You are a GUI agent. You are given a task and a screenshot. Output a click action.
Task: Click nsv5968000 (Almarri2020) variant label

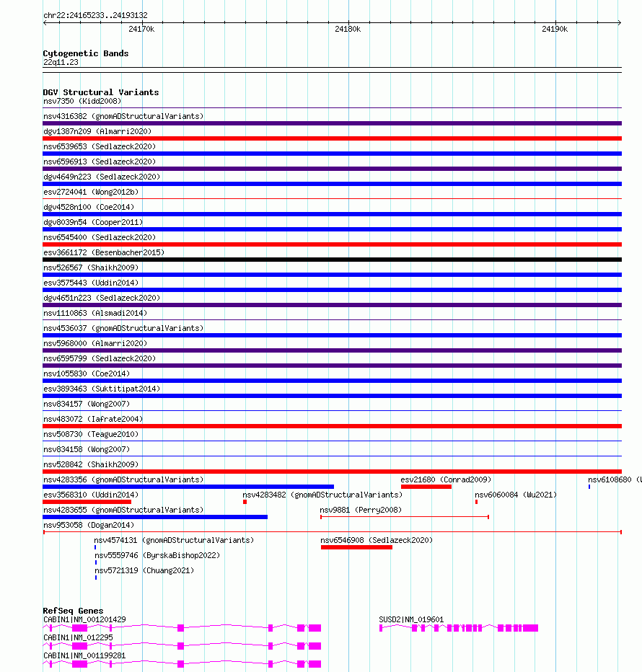point(95,343)
